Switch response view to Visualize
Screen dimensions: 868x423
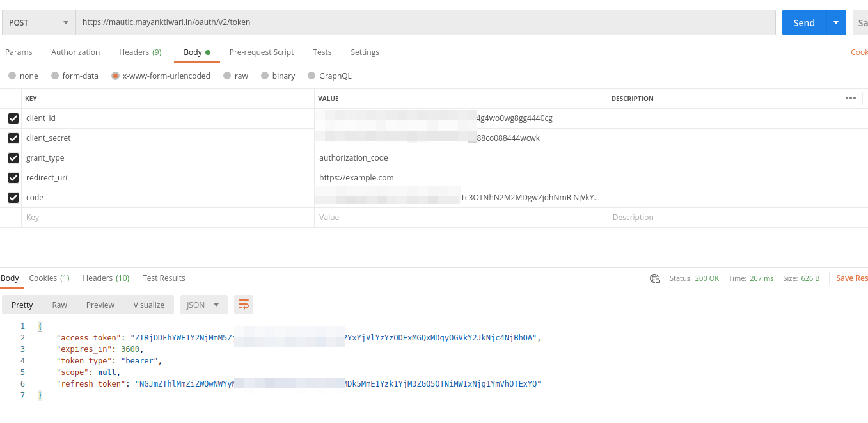click(149, 305)
